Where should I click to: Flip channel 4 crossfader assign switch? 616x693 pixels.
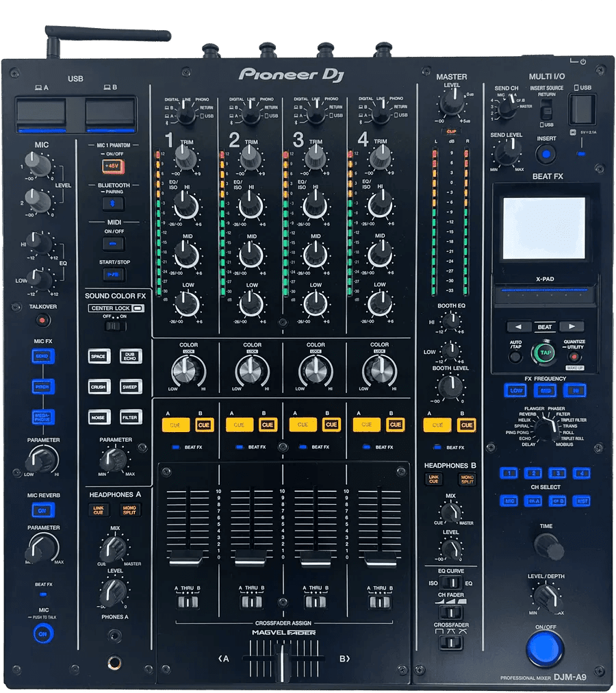point(380,601)
